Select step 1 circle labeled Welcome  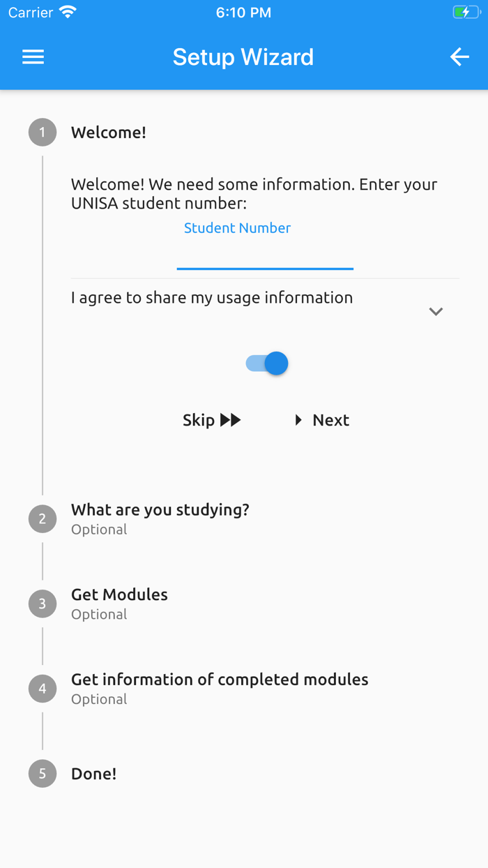click(42, 132)
